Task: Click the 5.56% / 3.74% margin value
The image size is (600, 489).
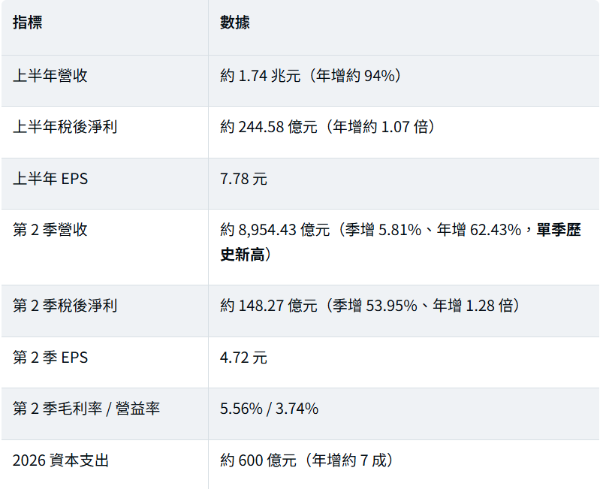Action: [269, 409]
